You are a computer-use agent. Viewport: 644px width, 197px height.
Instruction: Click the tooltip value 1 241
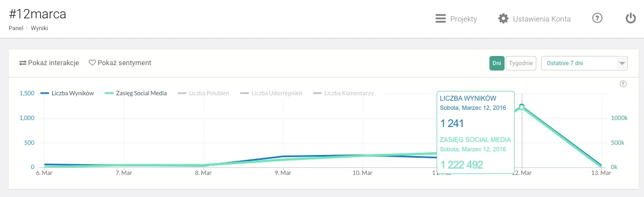452,123
